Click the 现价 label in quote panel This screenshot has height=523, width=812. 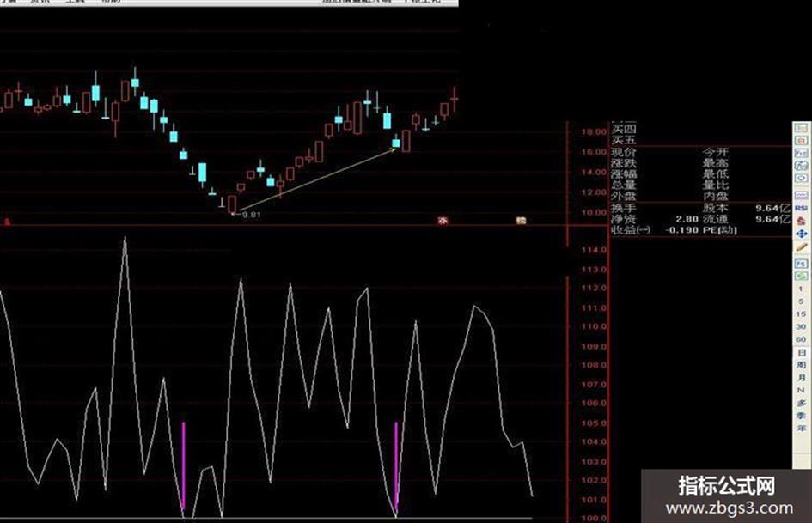click(x=624, y=152)
